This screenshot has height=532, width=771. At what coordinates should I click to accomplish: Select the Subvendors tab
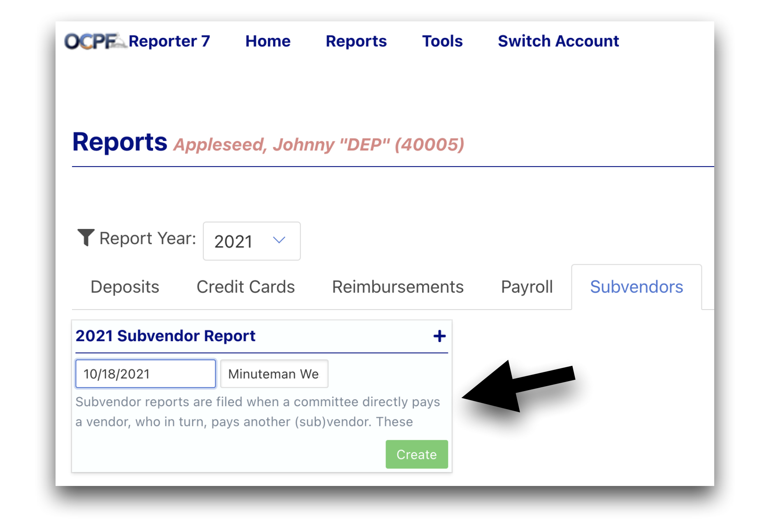coord(636,287)
